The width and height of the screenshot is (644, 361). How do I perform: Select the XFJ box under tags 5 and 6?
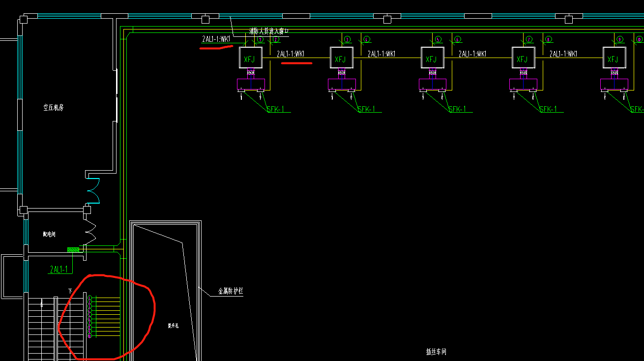pyautogui.click(x=432, y=58)
